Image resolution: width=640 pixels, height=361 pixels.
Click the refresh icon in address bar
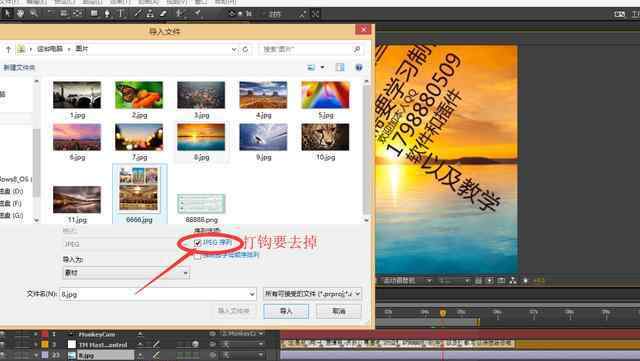pyautogui.click(x=245, y=49)
